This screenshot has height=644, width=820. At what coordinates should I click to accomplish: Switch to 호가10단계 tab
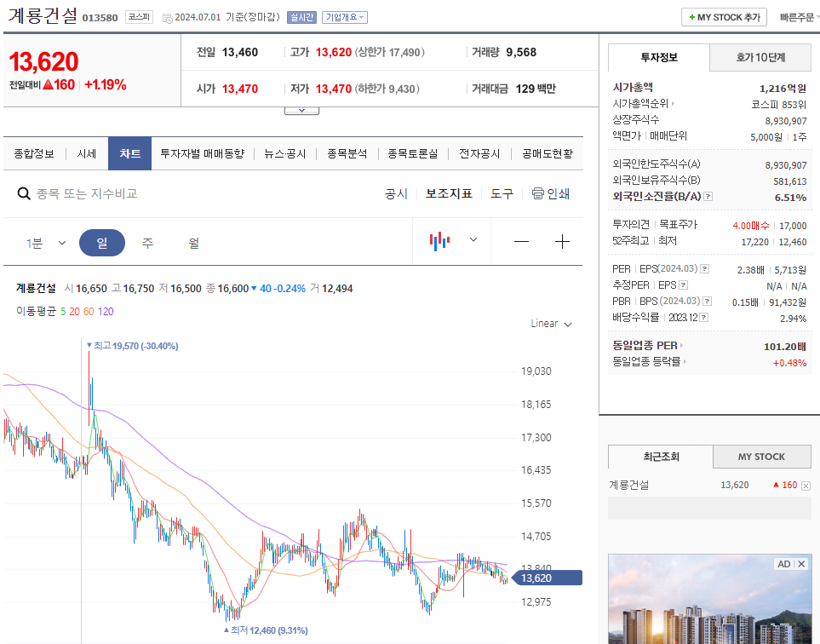tap(760, 58)
